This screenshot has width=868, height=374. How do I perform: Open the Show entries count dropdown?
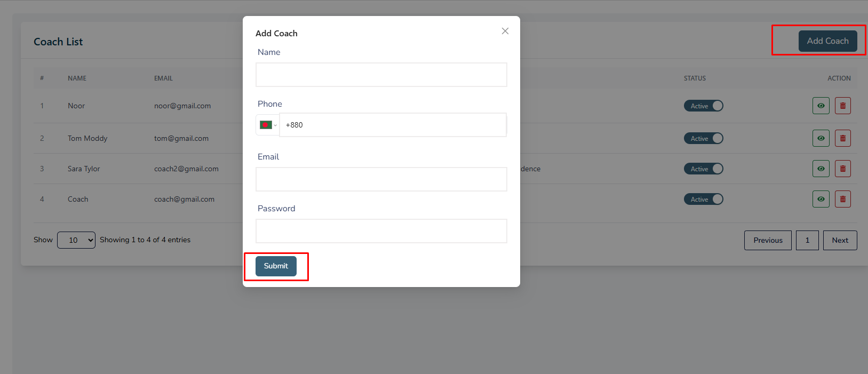pos(76,240)
